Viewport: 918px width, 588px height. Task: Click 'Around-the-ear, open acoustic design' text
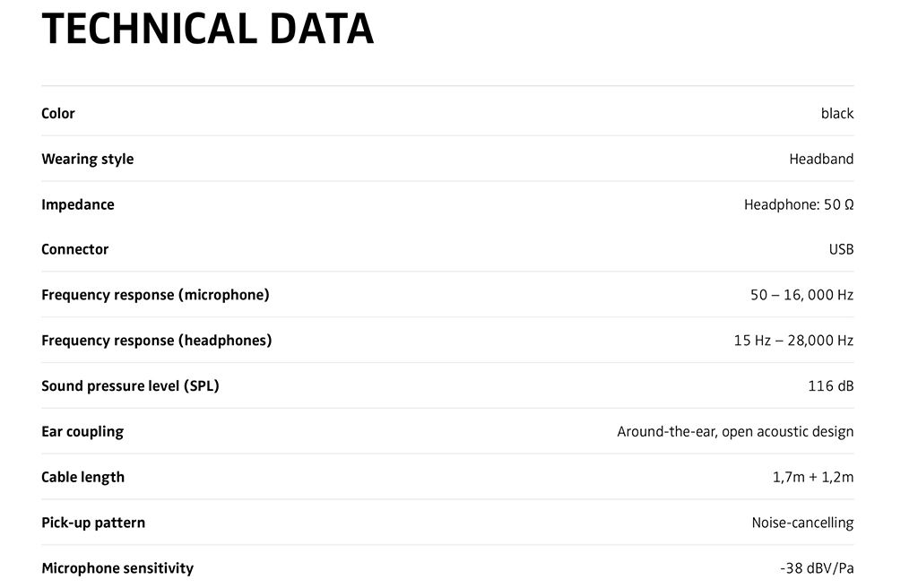tap(735, 432)
